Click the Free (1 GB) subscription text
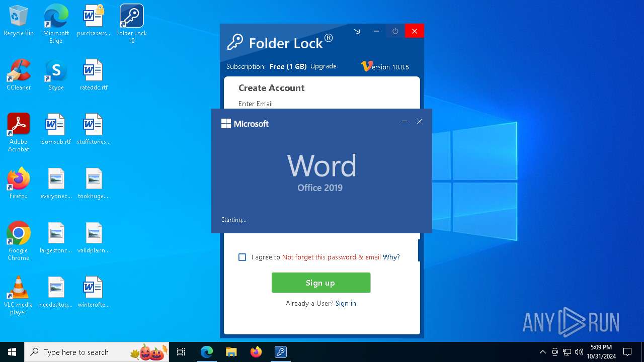The image size is (644, 362). [x=288, y=66]
